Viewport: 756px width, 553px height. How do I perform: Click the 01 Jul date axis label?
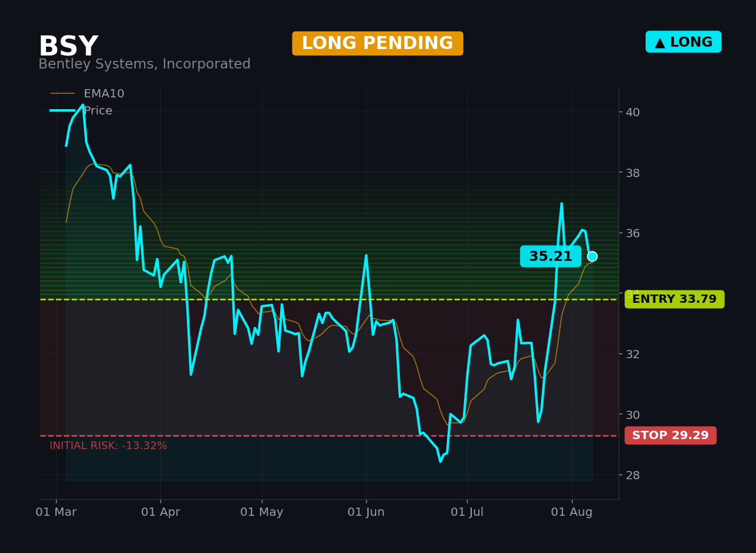[467, 512]
